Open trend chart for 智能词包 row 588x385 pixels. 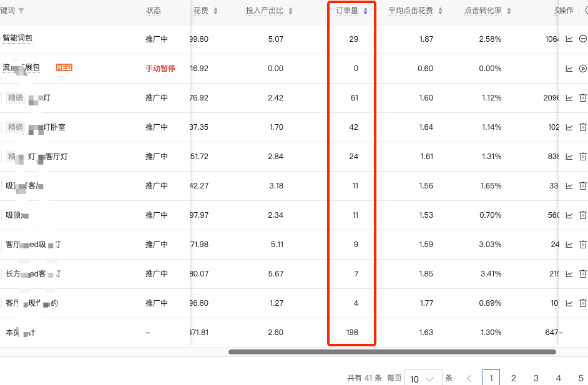(x=569, y=39)
